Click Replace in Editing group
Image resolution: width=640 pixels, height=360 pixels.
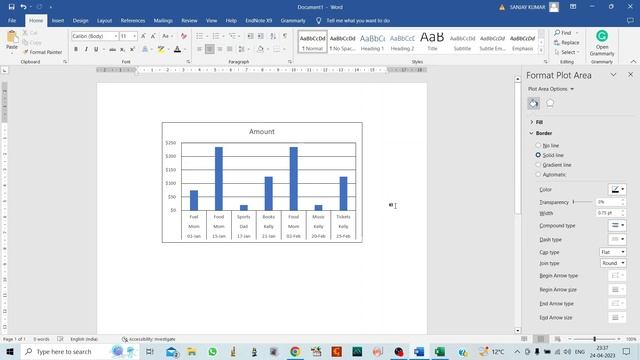[567, 42]
